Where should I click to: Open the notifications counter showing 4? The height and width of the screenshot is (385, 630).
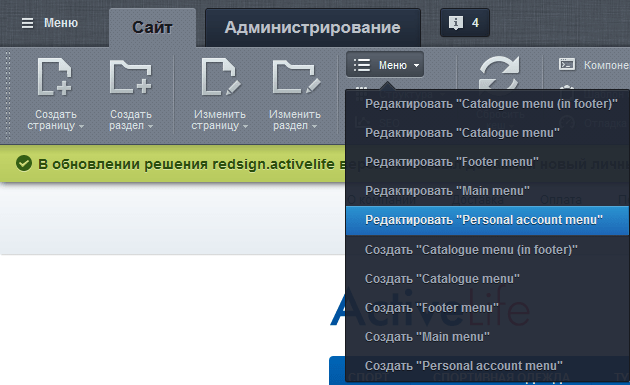(x=464, y=23)
